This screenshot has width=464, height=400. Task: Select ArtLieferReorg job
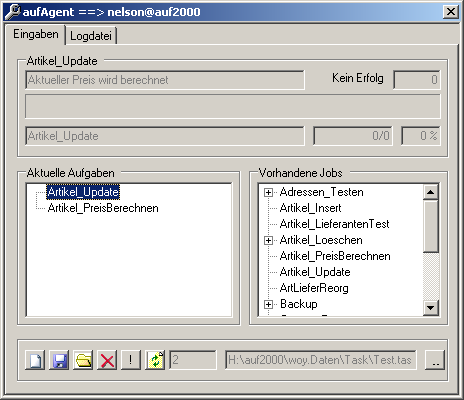(x=314, y=288)
